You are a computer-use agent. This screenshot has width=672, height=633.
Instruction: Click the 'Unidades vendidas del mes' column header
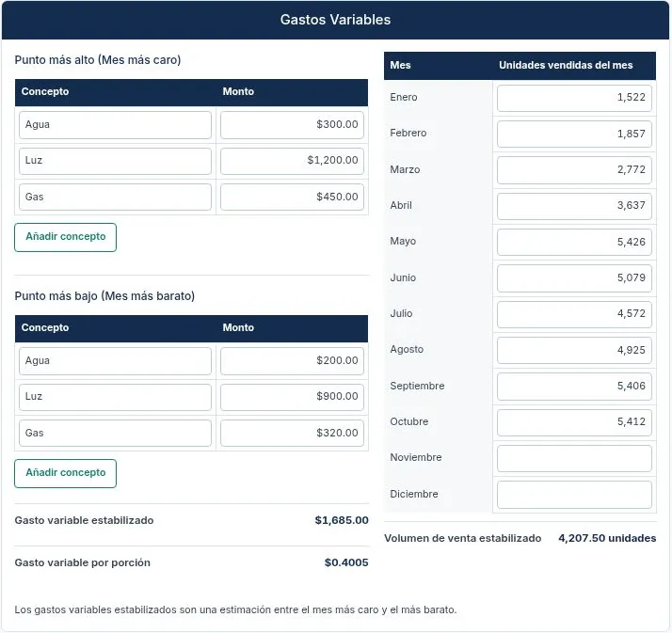click(x=566, y=65)
